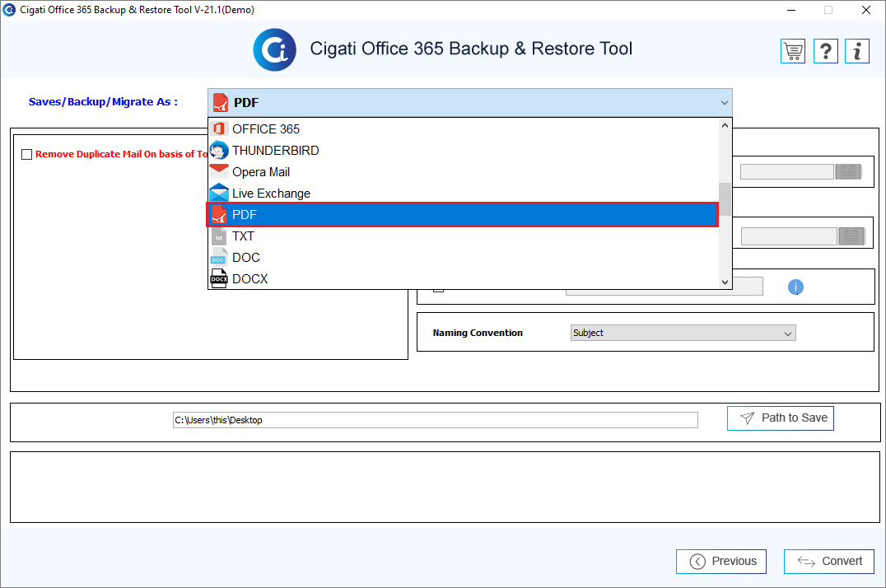The width and height of the screenshot is (886, 588).
Task: Click the blue info circle icon
Action: (795, 287)
